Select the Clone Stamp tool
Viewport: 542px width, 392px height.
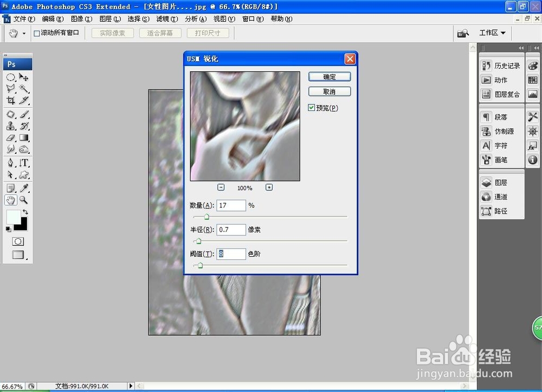click(11, 126)
